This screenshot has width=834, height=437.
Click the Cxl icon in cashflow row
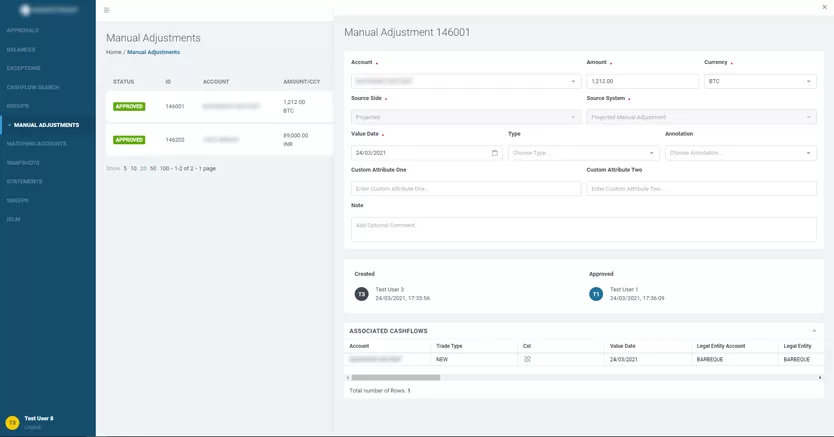(x=527, y=359)
